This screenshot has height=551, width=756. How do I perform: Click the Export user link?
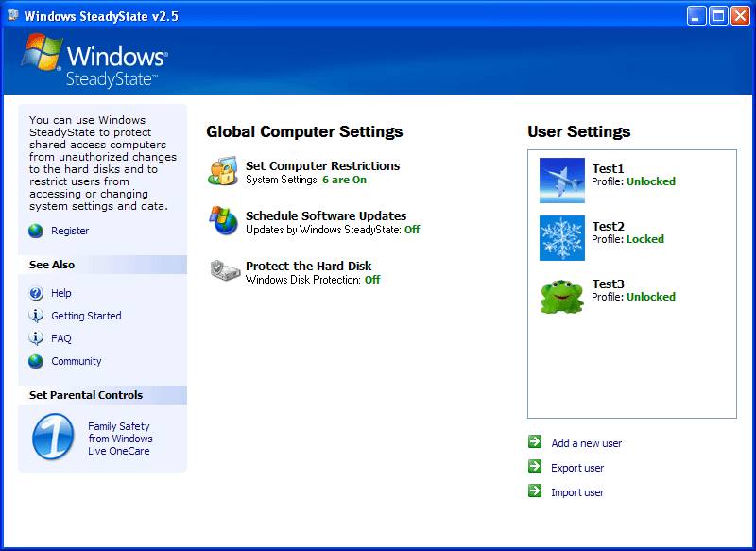(577, 468)
